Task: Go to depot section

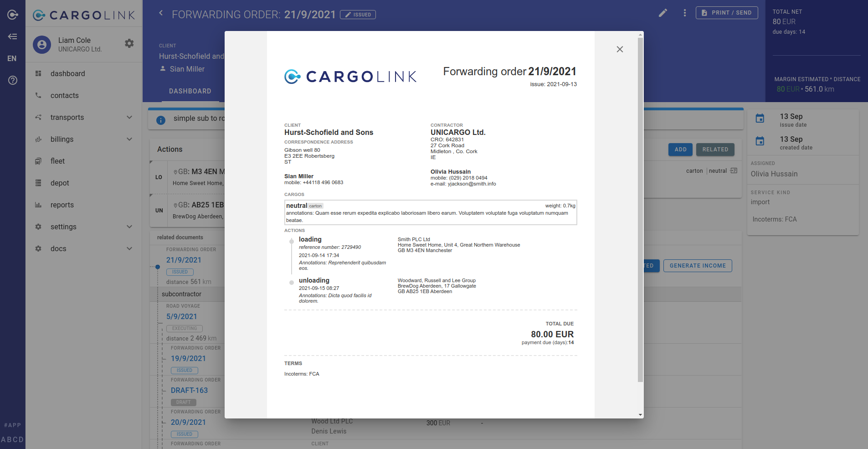Action: [84, 183]
